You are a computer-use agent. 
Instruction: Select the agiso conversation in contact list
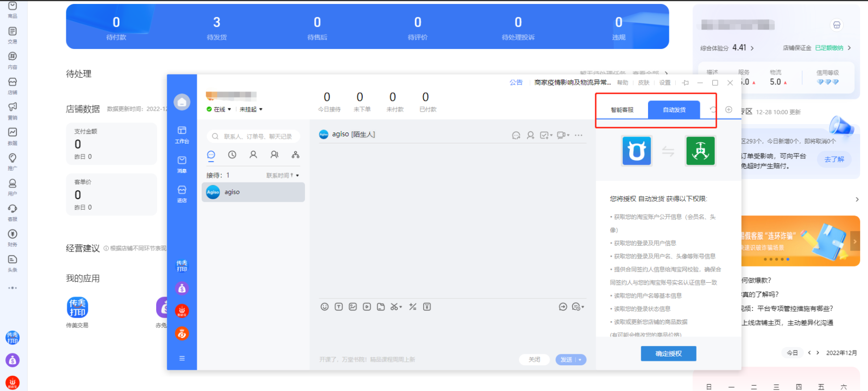coord(253,192)
